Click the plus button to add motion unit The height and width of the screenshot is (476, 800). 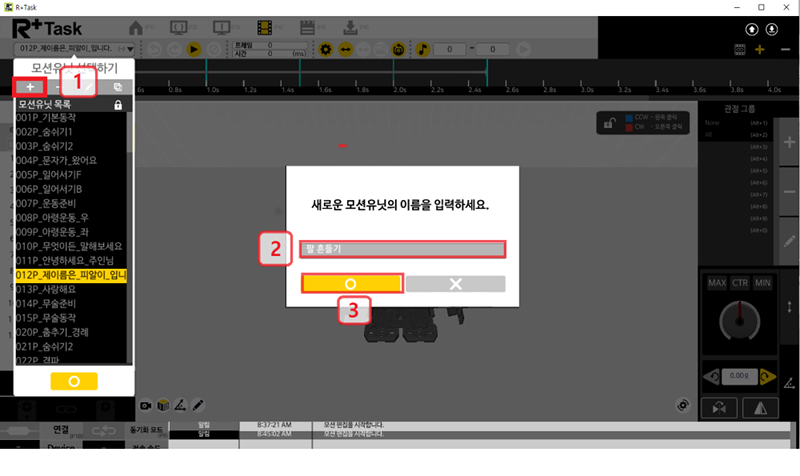point(29,87)
